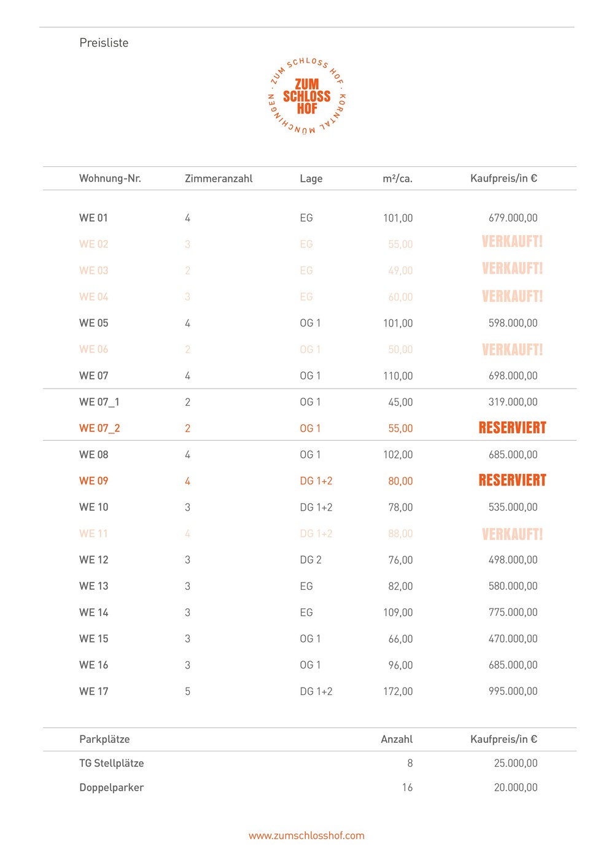
Task: Click the WE 14 area value 109,00
Action: (398, 613)
